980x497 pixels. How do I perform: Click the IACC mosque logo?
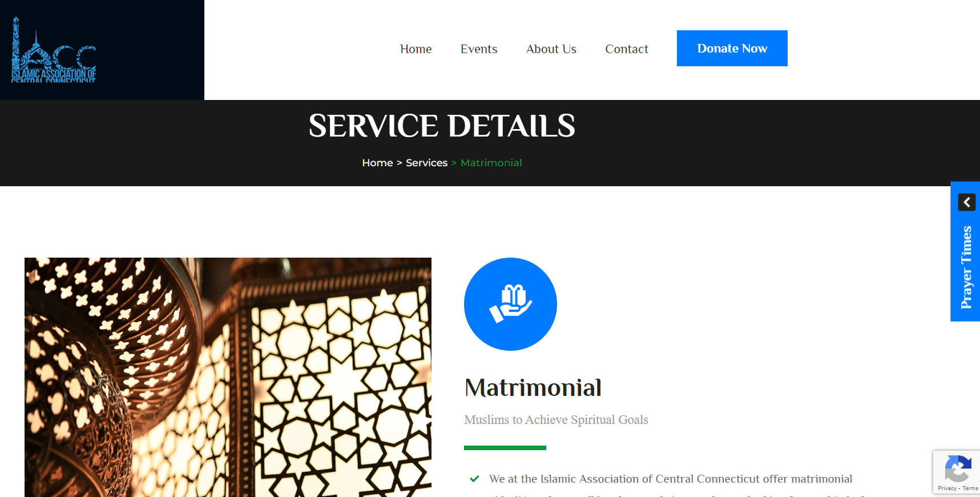pyautogui.click(x=54, y=50)
